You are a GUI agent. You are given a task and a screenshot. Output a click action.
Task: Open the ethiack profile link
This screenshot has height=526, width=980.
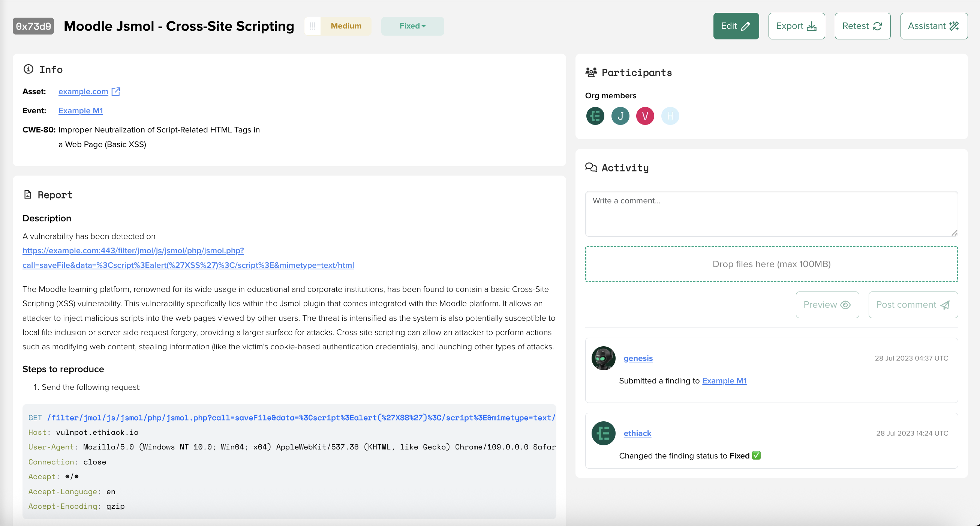tap(637, 433)
